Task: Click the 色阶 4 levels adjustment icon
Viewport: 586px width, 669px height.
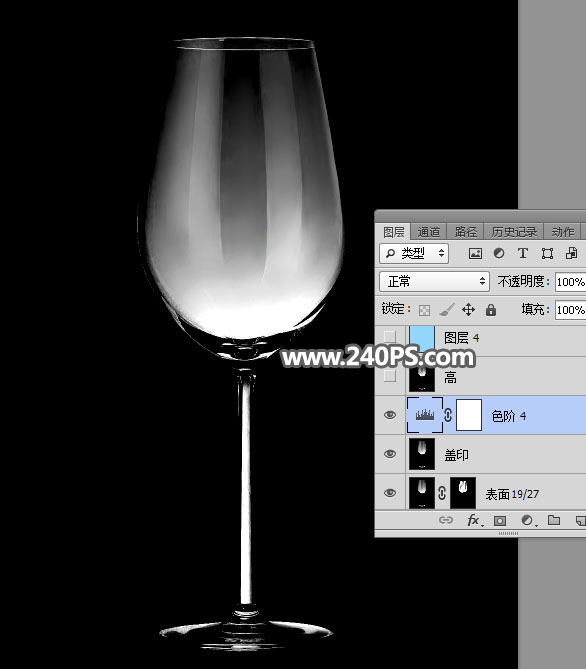Action: [425, 415]
